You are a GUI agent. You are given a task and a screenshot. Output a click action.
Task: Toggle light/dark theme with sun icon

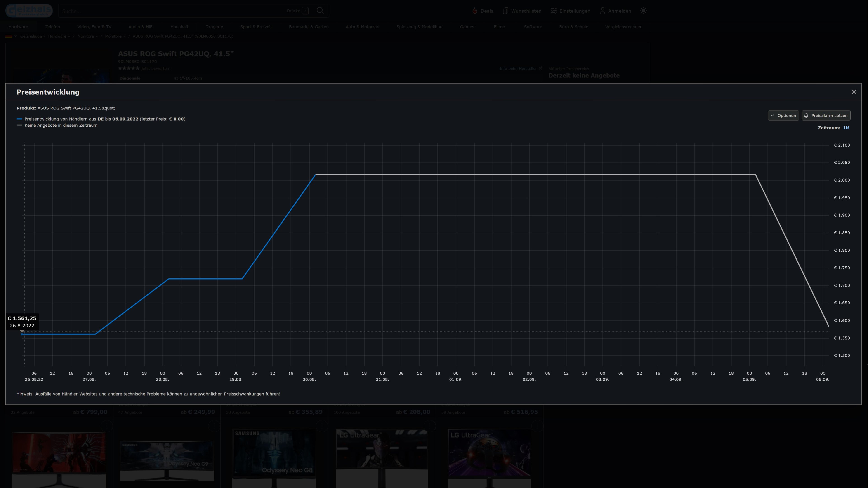tap(643, 11)
